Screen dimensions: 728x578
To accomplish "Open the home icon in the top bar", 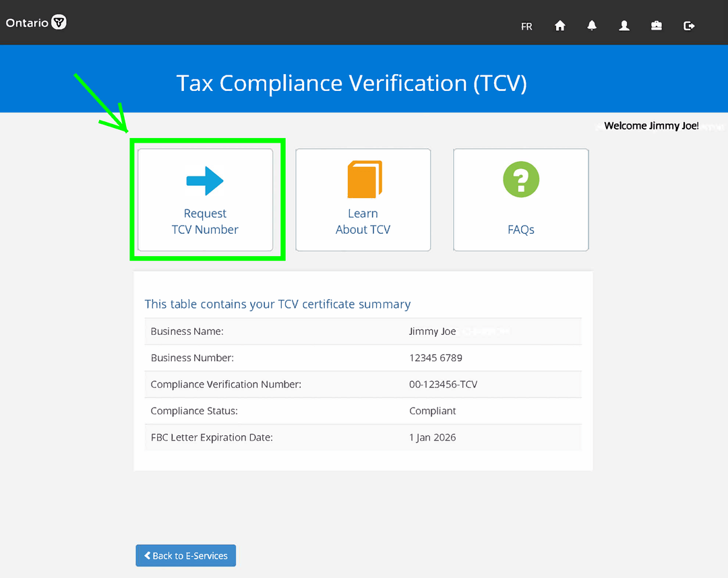I will (x=559, y=26).
